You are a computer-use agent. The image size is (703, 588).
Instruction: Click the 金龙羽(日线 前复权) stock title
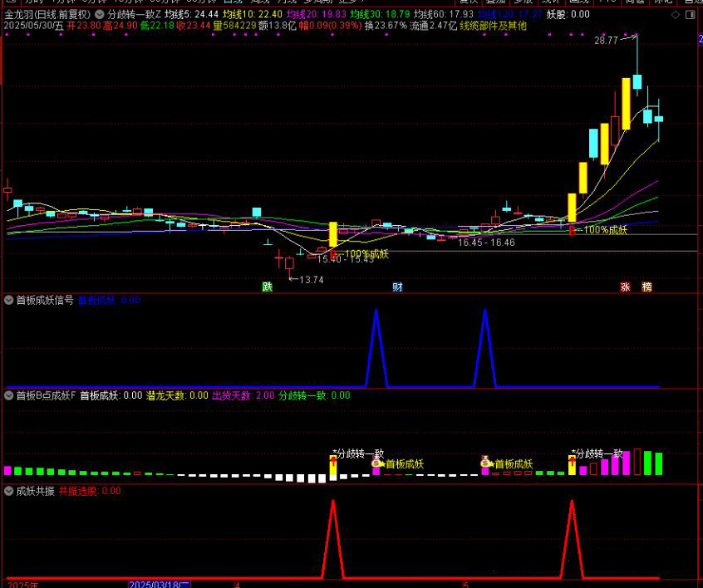click(47, 14)
